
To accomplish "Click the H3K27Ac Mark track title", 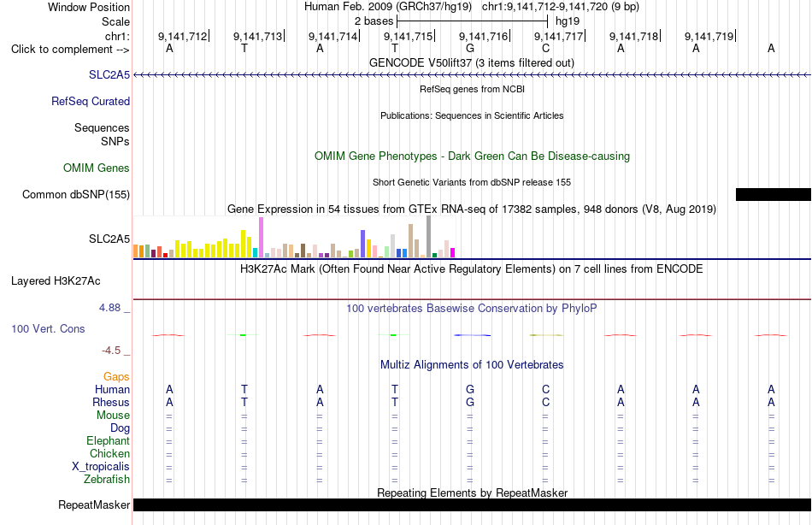I will pyautogui.click(x=472, y=269).
